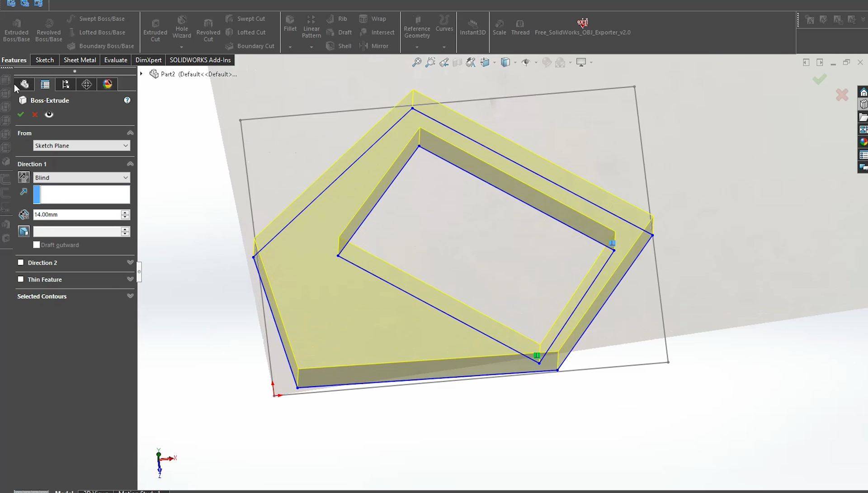Accept Boss-Extrude with green checkmark
The image size is (868, 493).
click(x=20, y=114)
